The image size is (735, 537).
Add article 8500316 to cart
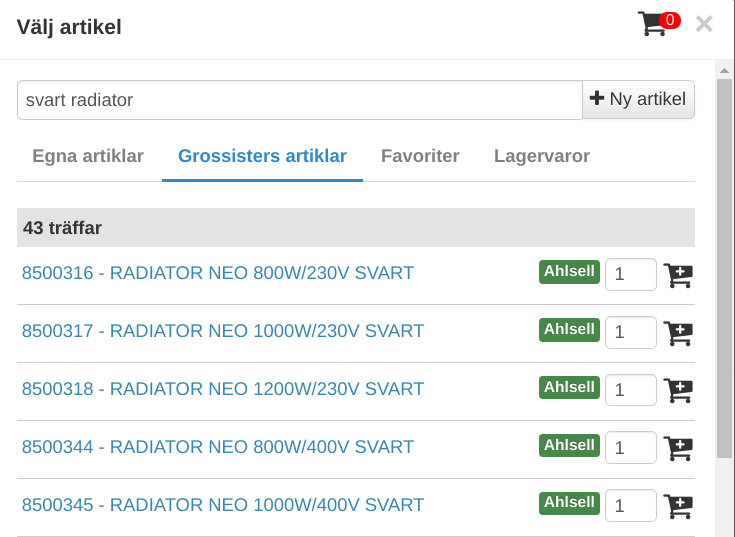[x=678, y=275]
